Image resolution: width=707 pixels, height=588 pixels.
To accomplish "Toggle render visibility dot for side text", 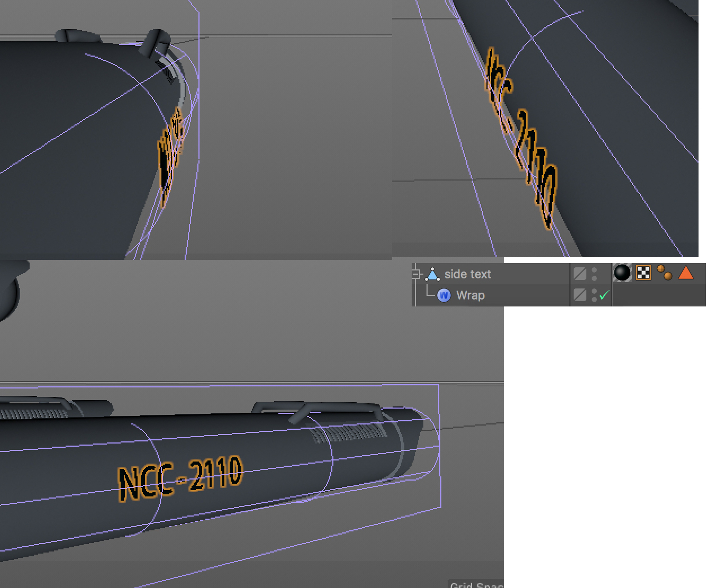I will pos(594,278).
